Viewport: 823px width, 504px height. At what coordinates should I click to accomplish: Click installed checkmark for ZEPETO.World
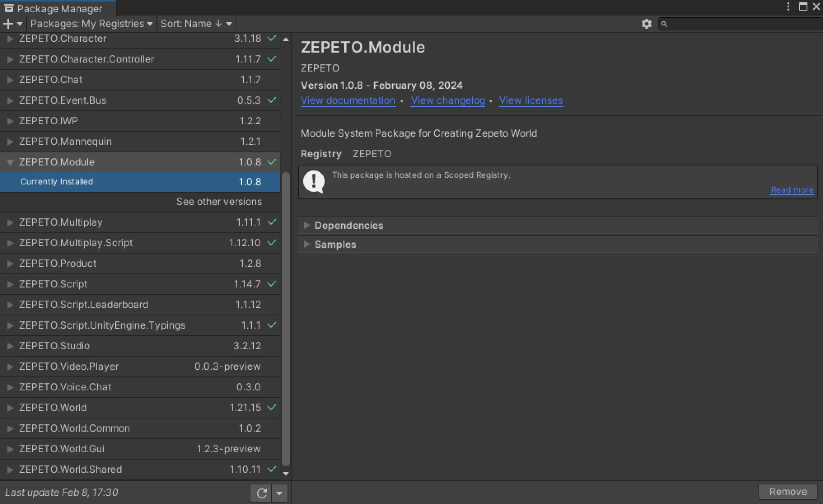(x=272, y=408)
